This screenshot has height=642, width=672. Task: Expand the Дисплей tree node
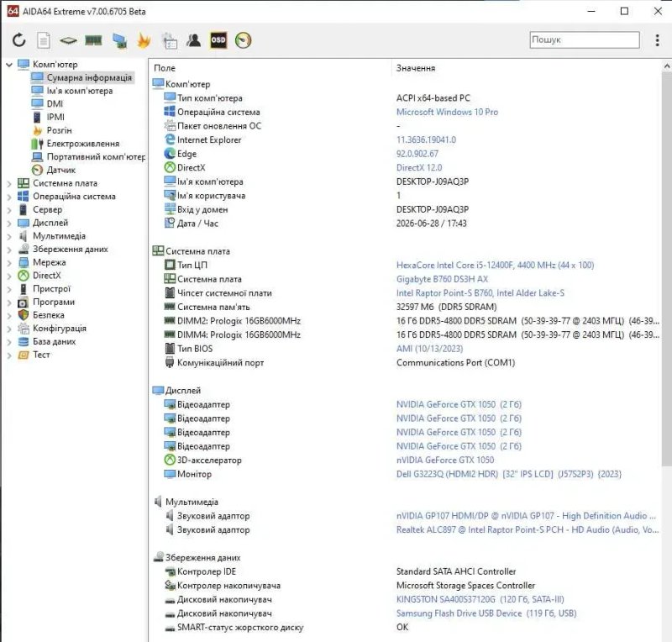[9, 223]
